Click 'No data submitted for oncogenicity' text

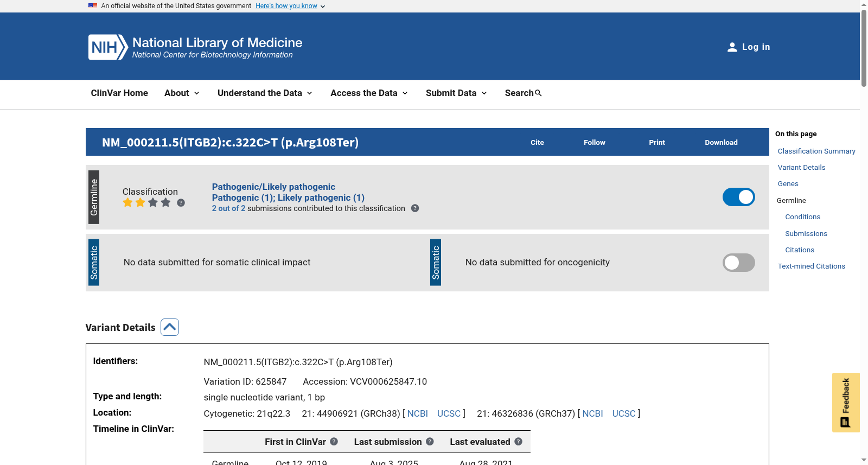538,263
